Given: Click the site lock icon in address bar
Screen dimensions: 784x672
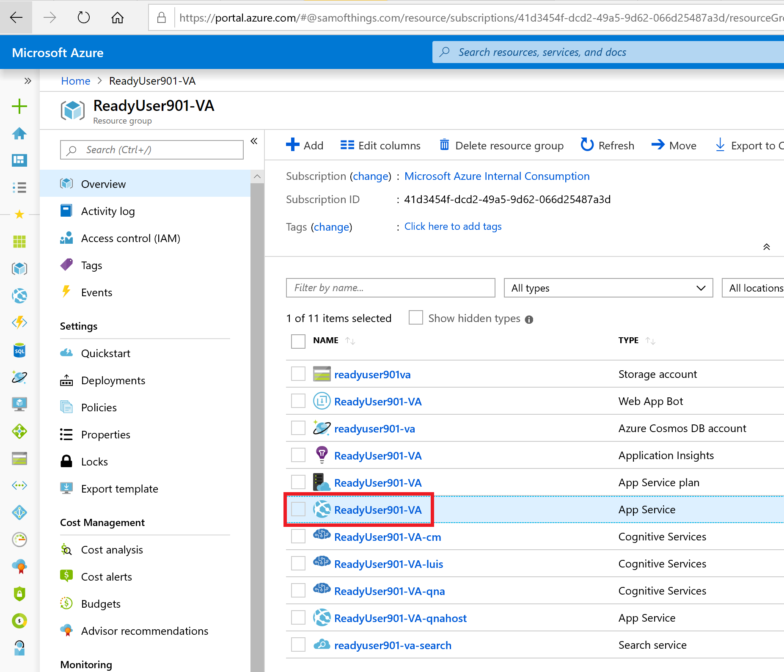Looking at the screenshot, I should click(x=161, y=17).
